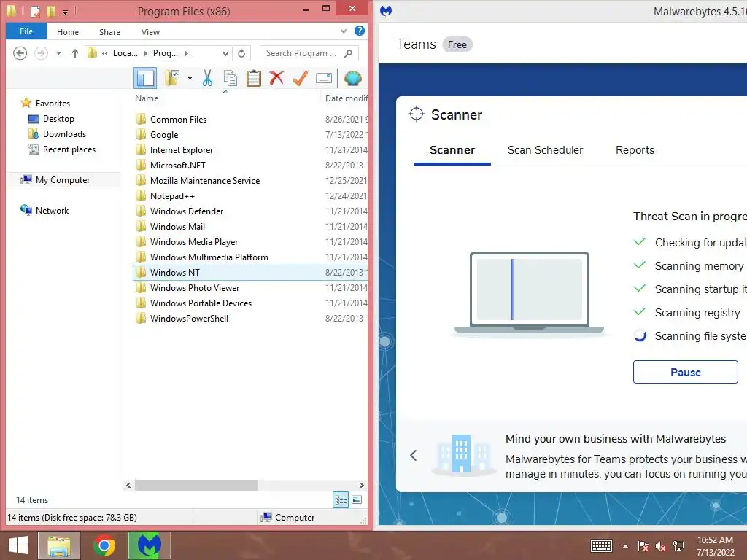Screen dimensions: 747x560
Task: Click the Refresh button in address bar
Action: click(241, 53)
